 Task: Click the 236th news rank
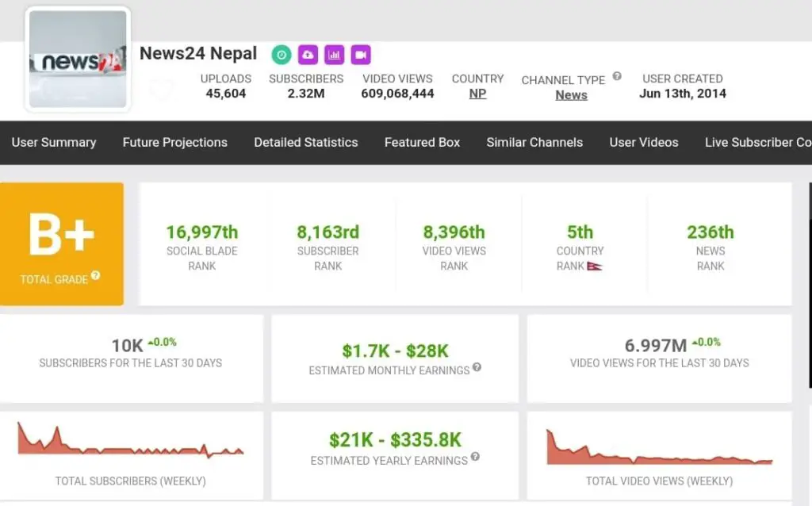pos(710,232)
